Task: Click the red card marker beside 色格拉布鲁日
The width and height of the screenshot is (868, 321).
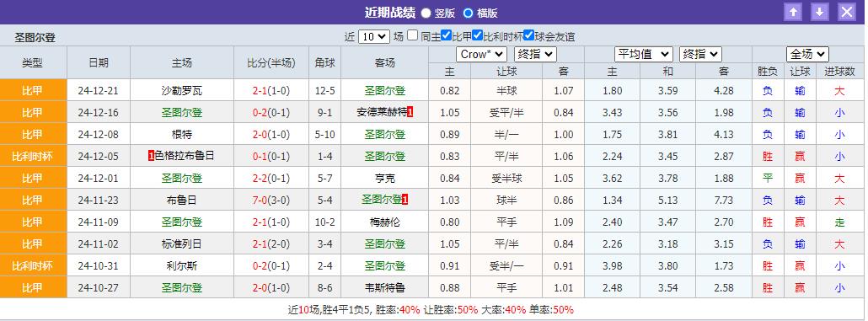Action: coord(151,156)
